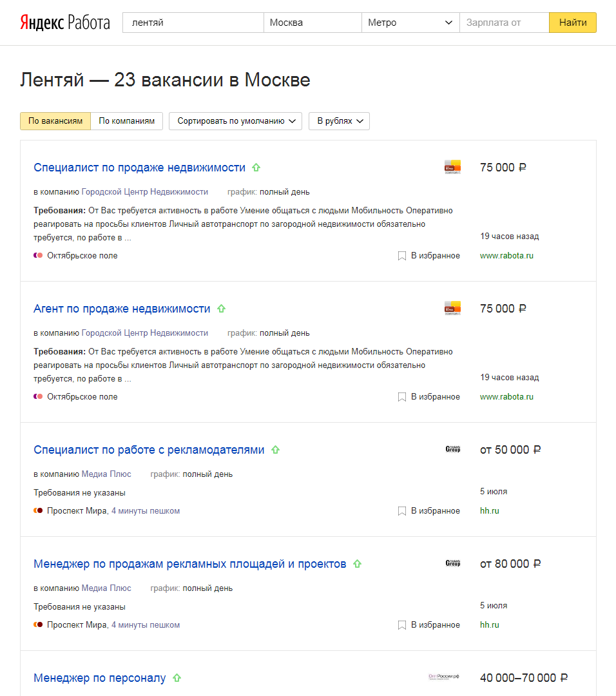
Task: Click green arrow next to Менеджер по персоналу
Action: (x=177, y=678)
